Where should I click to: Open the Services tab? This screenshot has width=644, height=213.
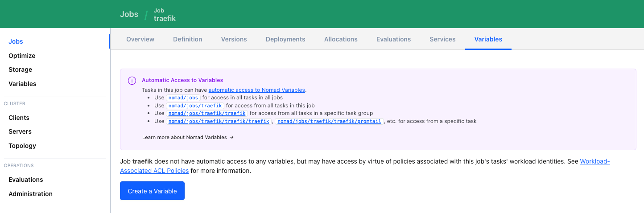point(442,39)
